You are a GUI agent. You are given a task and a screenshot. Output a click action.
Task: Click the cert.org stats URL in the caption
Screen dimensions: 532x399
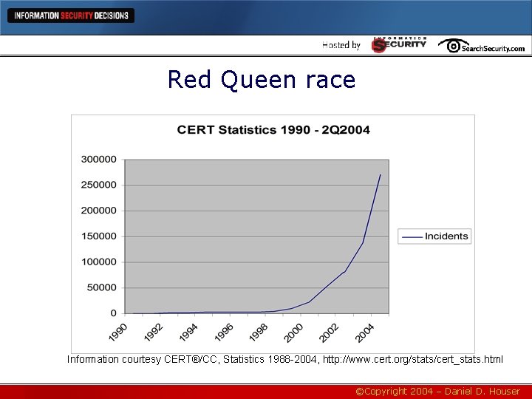coord(413,359)
